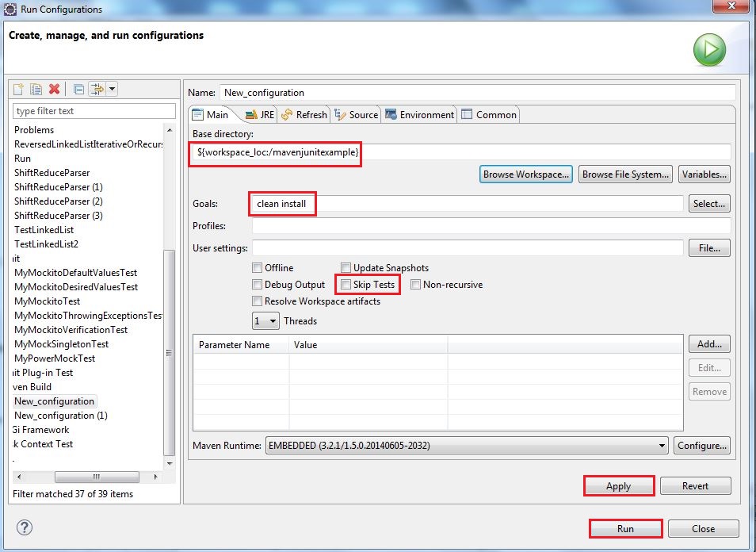This screenshot has height=552, width=756.
Task: Switch to the Environment tab
Action: (x=419, y=114)
